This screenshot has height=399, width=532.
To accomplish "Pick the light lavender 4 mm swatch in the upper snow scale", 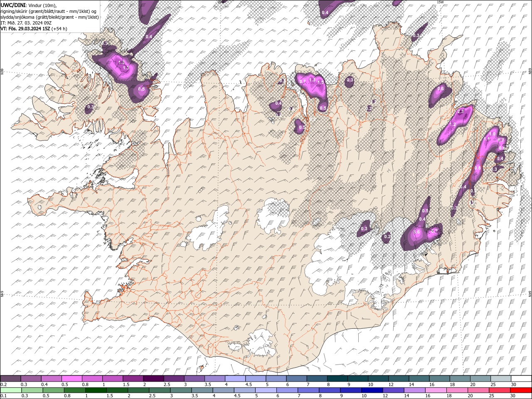I will click(x=235, y=379).
